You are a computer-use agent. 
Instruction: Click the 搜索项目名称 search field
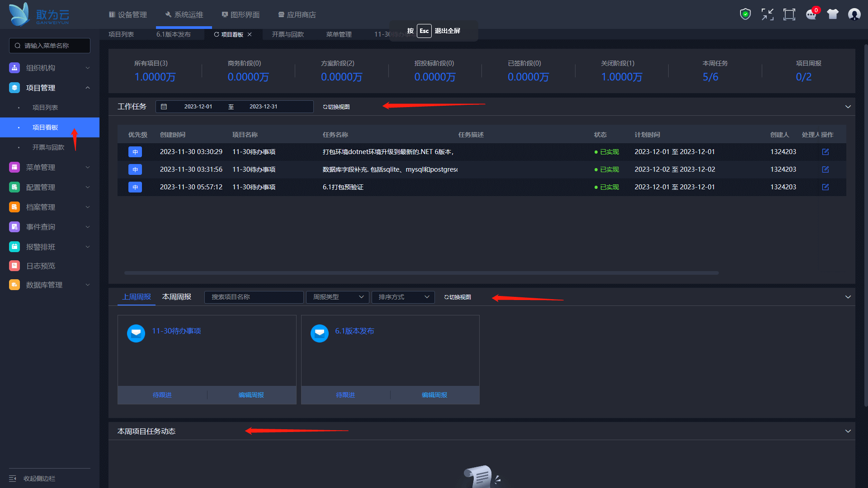(x=254, y=297)
